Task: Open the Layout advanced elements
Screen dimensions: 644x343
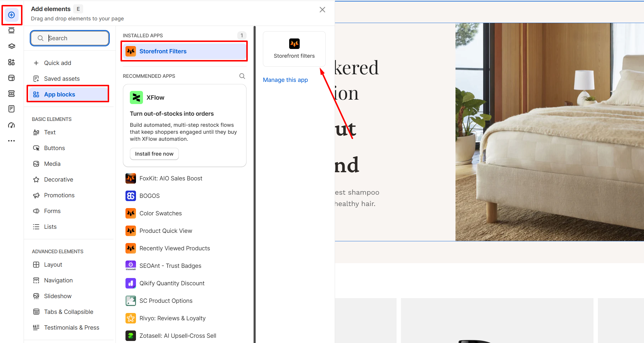Action: click(69, 265)
